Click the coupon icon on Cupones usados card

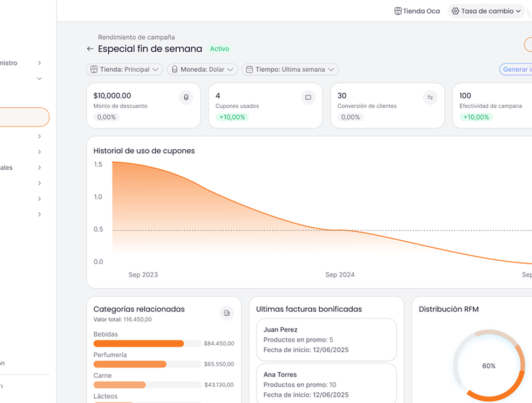[x=308, y=97]
